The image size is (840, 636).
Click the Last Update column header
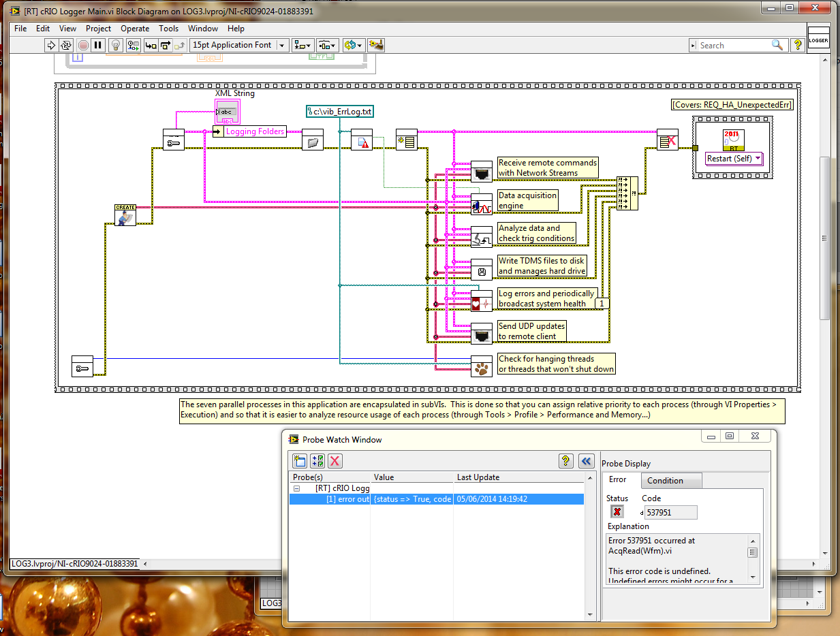coord(518,477)
